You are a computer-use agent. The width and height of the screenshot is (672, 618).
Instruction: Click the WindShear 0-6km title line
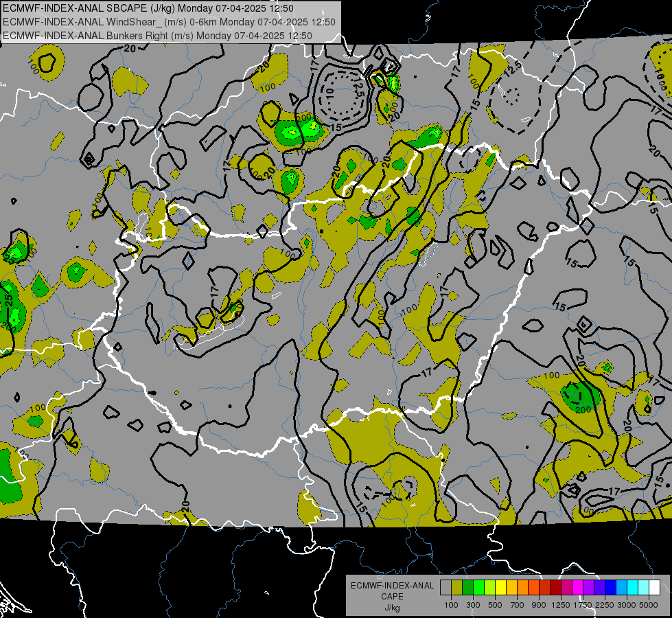click(169, 22)
